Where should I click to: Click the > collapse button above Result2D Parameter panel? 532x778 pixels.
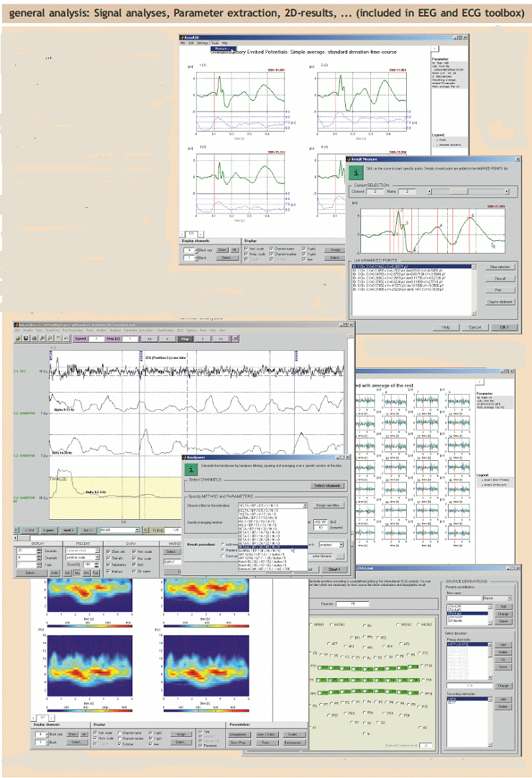(435, 49)
